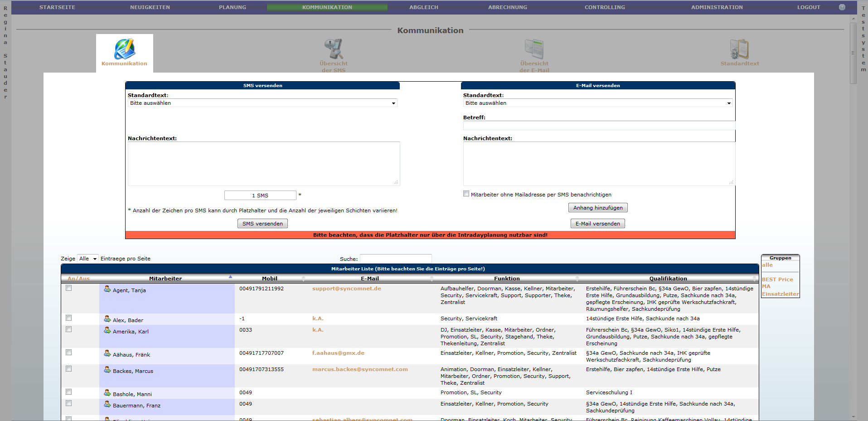Open Administration menu
Image resolution: width=868 pixels, height=421 pixels.
tap(717, 7)
